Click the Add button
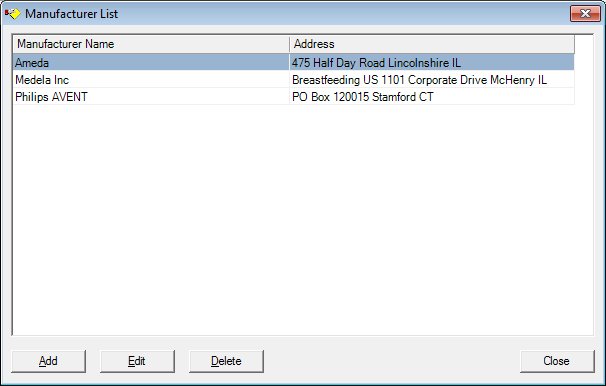606x386 pixels. click(48, 361)
